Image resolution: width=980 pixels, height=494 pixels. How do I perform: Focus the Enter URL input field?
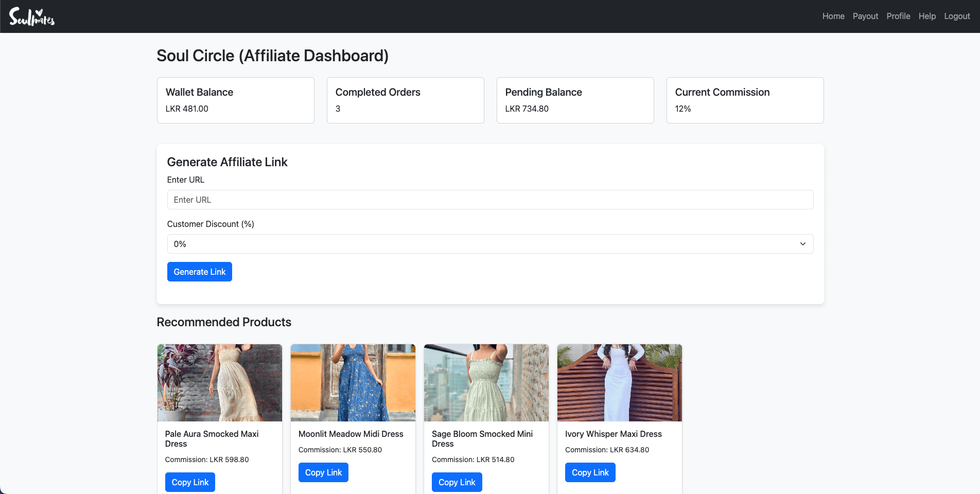pos(490,200)
